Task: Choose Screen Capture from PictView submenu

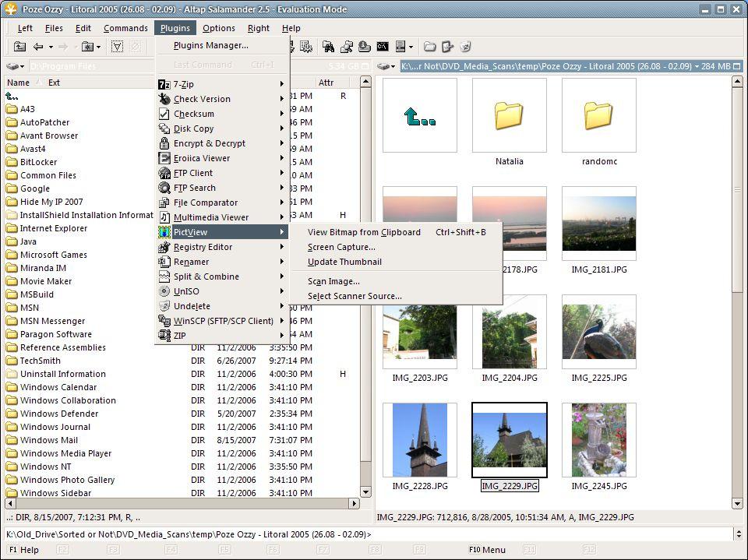Action: (341, 247)
